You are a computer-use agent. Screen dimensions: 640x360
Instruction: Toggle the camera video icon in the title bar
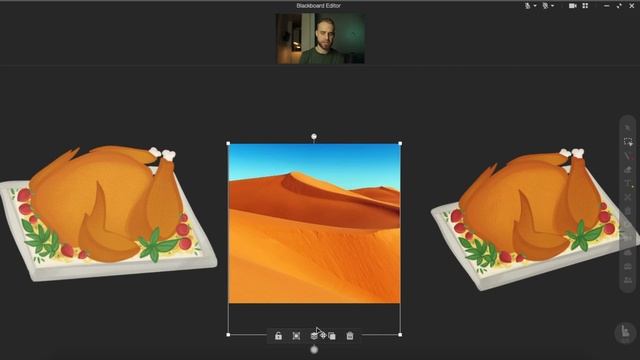(573, 6)
